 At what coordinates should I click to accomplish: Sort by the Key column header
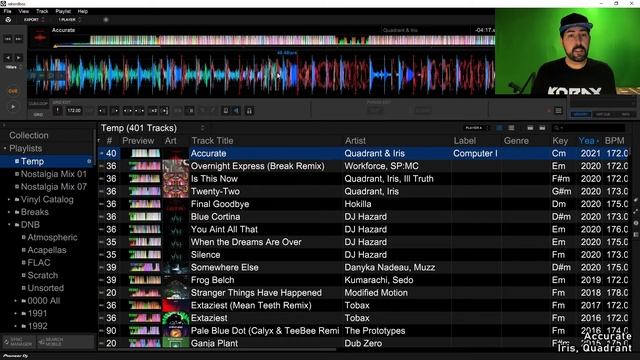(x=560, y=140)
